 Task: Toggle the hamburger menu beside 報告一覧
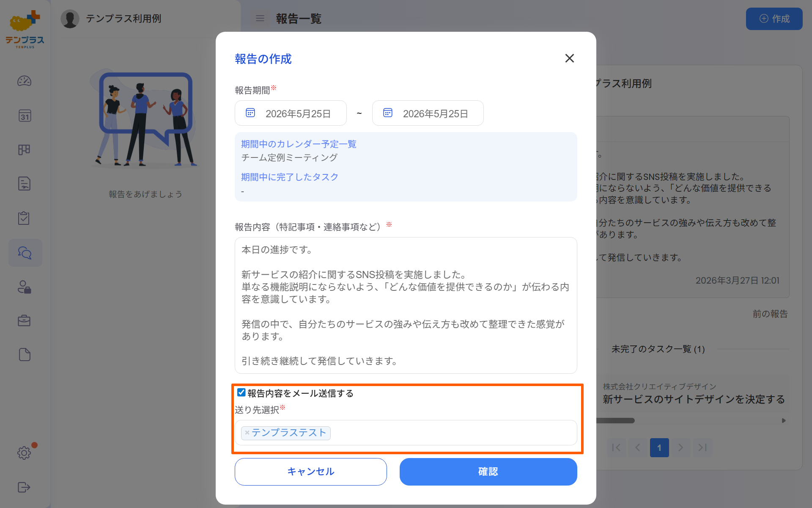(x=260, y=18)
